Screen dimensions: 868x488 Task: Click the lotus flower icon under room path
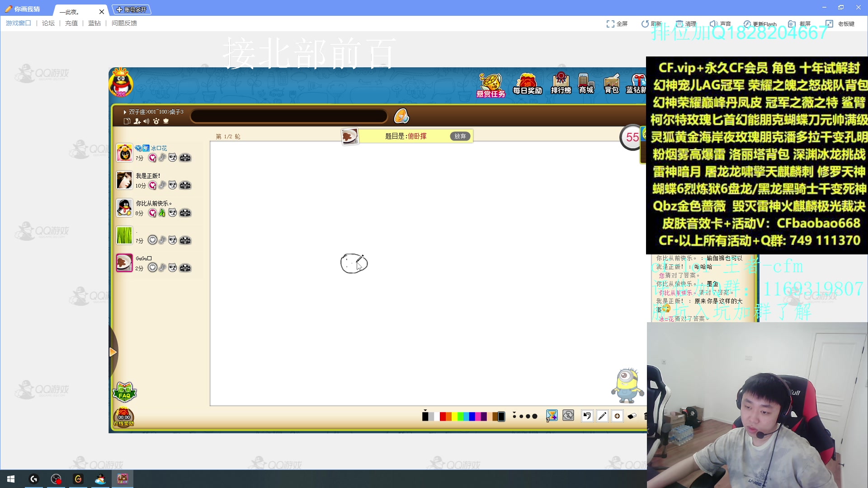coord(166,121)
